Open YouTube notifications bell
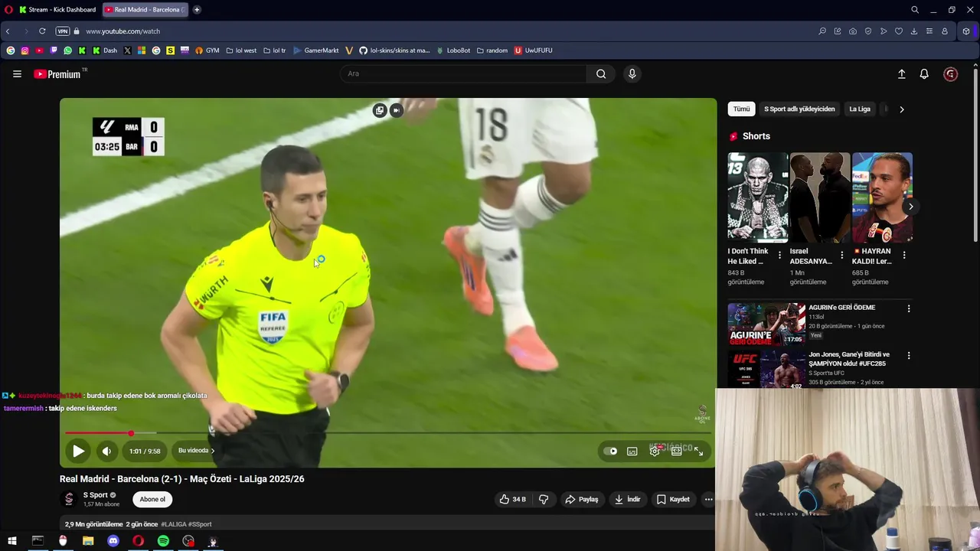 (924, 74)
